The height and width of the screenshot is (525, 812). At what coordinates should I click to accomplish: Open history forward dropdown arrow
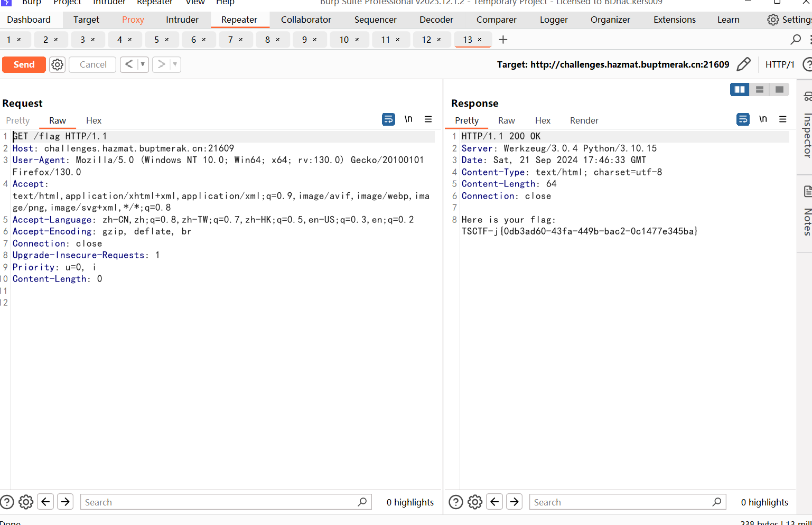175,64
